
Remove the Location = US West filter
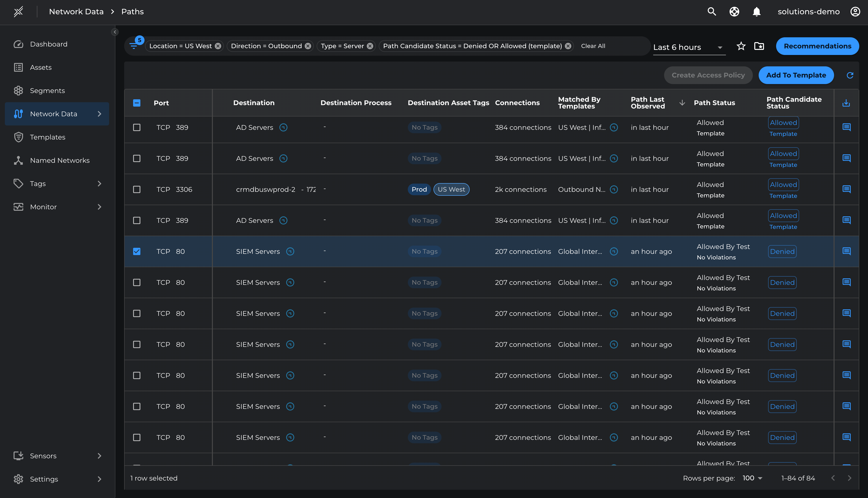[218, 46]
